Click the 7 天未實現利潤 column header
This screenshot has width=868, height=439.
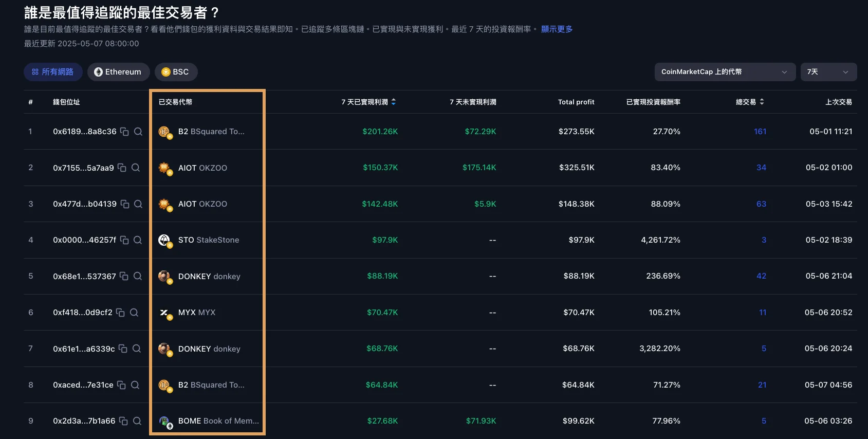coord(473,102)
